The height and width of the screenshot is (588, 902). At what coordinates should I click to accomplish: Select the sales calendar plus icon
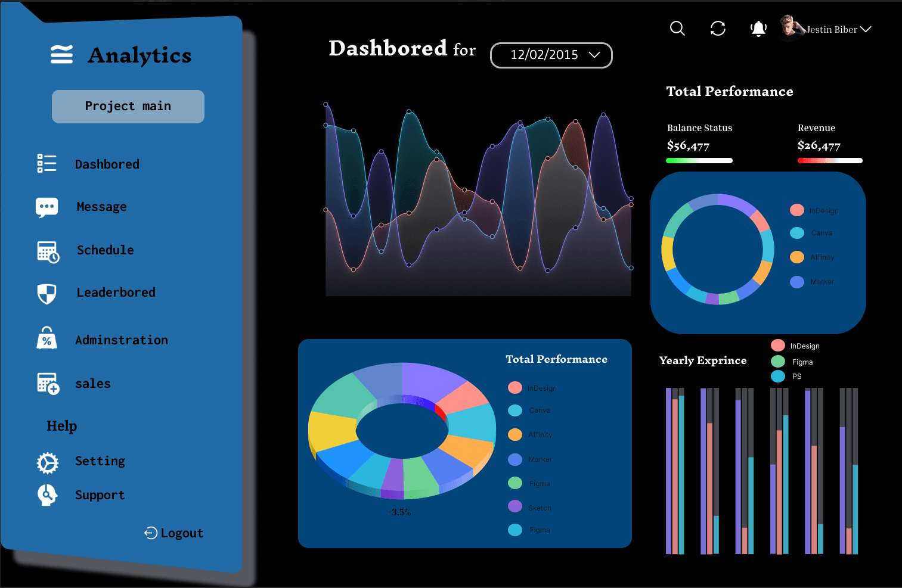48,383
